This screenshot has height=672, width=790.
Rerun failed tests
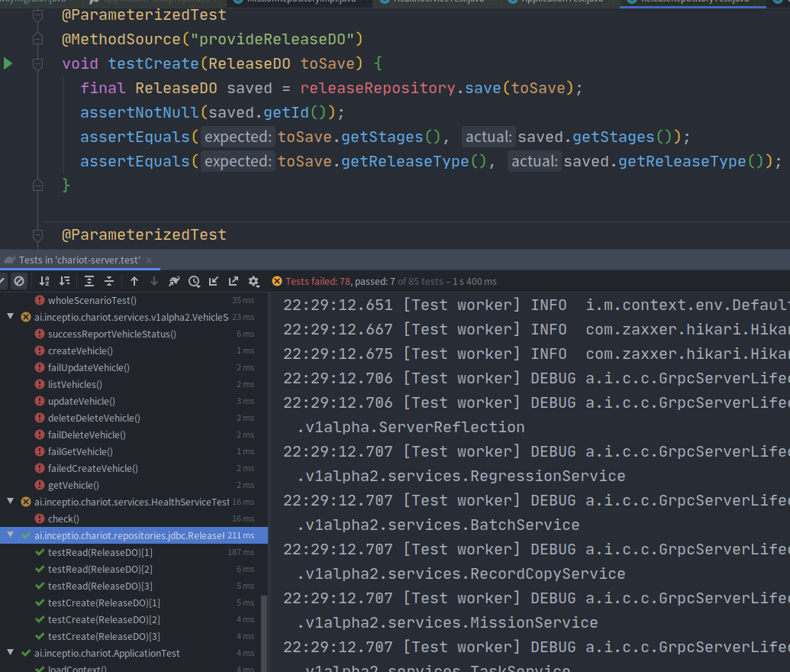176,282
